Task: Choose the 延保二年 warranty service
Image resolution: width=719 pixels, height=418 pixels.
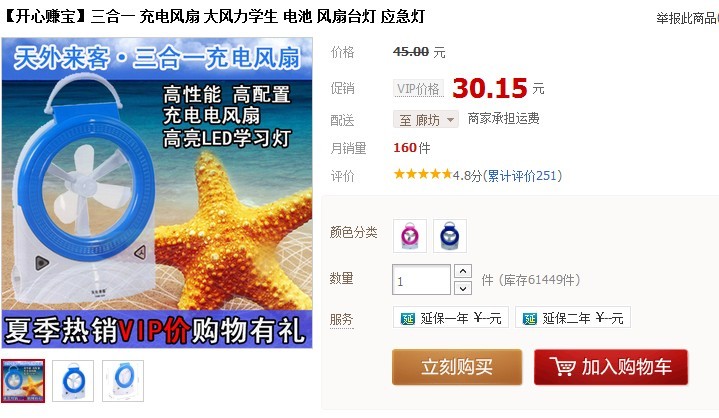Action: coord(573,317)
